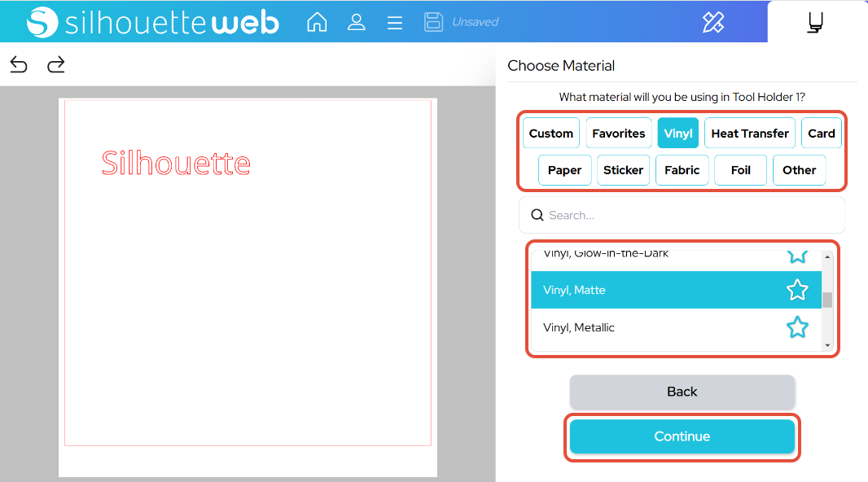Choose Vinyl, Matte from the list
The image size is (868, 482).
[676, 290]
